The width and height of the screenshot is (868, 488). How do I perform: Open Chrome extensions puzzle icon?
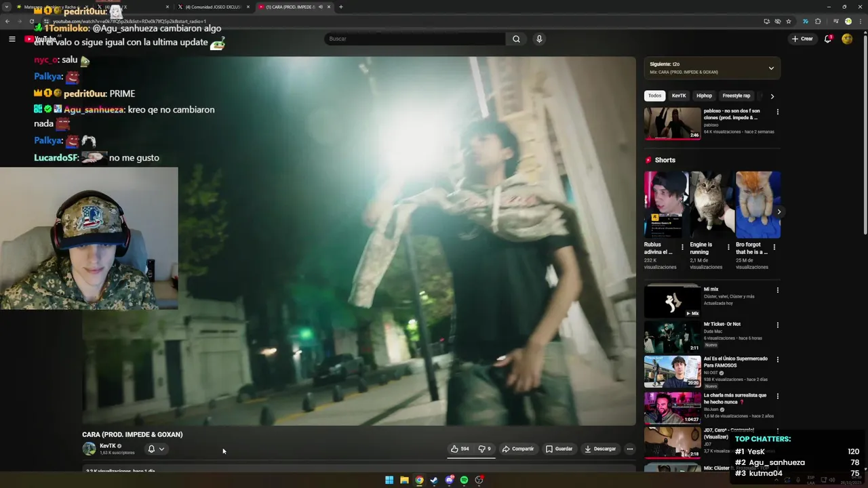click(818, 22)
